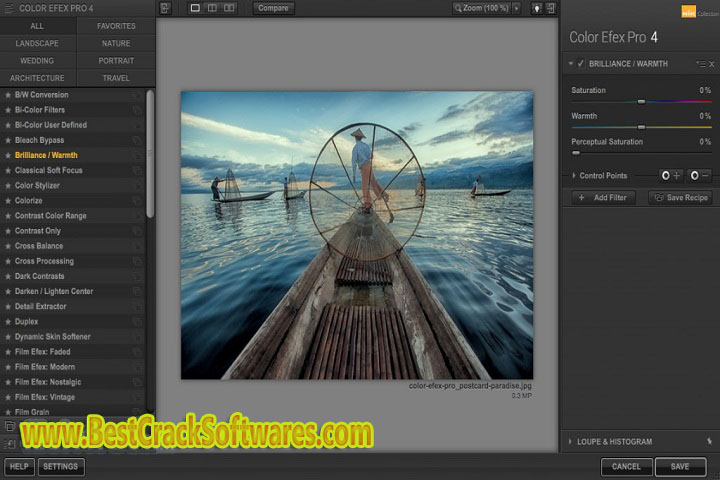
Task: Choose the Dynamic Skin Softener filter
Action: [x=73, y=337]
